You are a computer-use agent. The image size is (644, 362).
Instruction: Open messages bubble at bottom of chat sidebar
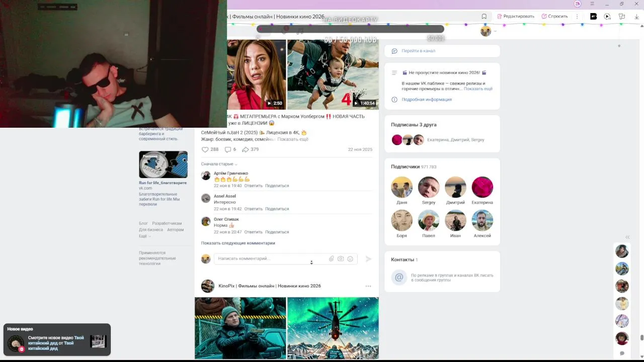[622, 353]
